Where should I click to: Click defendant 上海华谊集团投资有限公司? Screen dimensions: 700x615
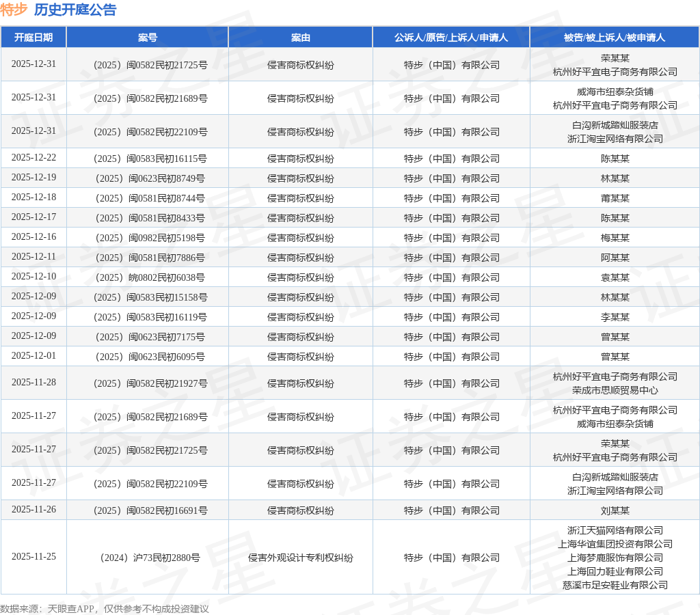pos(615,544)
